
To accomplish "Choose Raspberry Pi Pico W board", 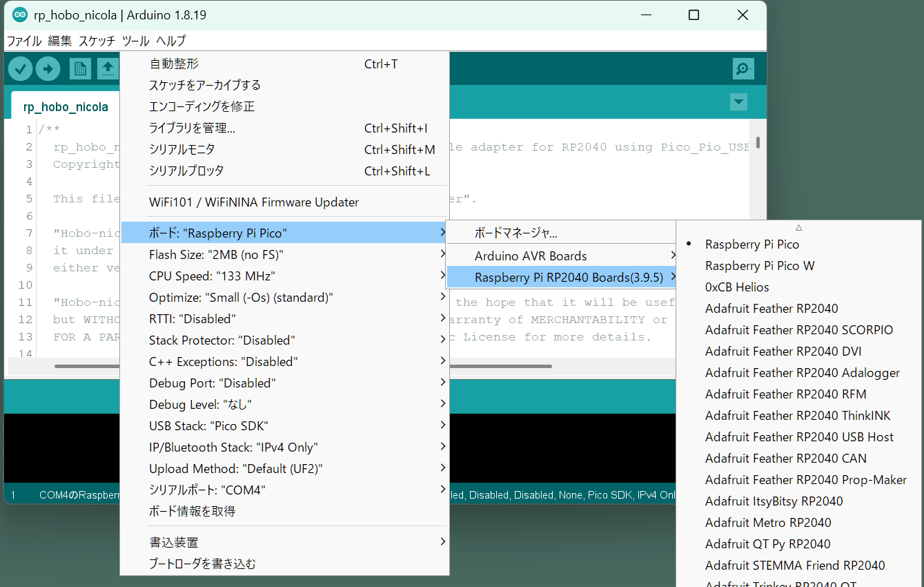I will click(x=759, y=266).
